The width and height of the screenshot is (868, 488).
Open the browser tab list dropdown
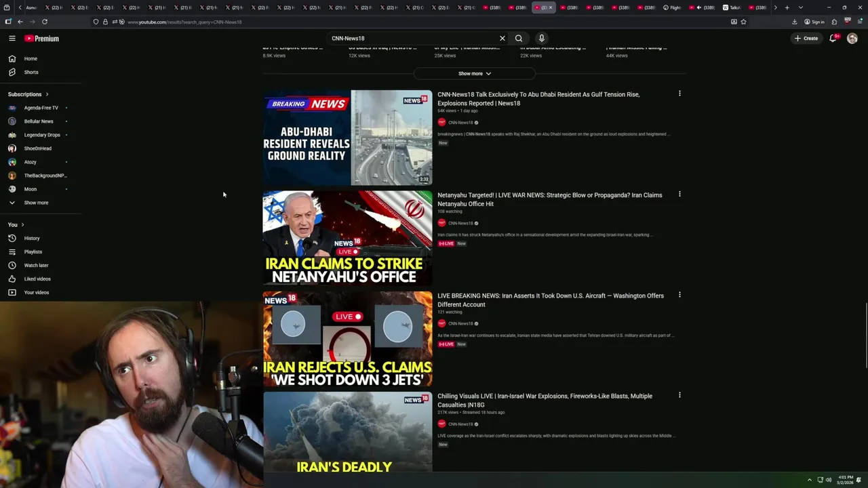point(801,7)
